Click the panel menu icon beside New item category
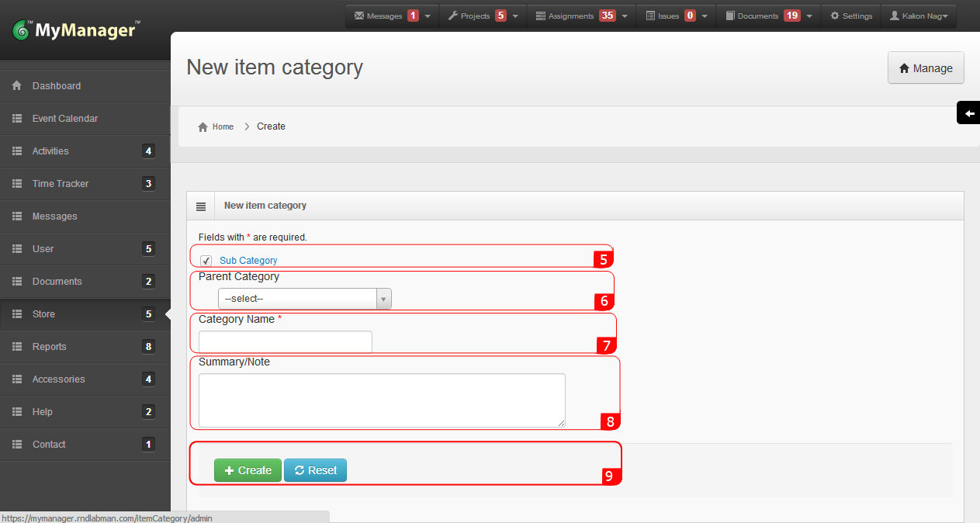This screenshot has height=523, width=980. [x=201, y=205]
